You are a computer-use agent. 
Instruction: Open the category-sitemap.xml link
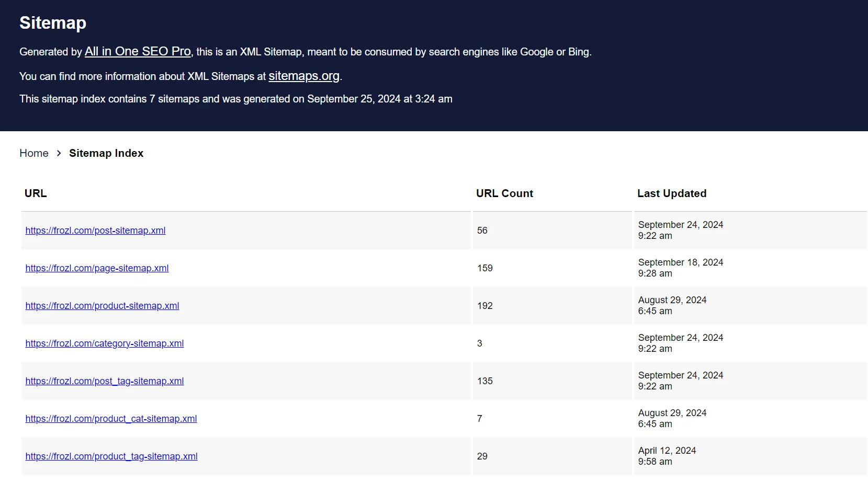[x=105, y=343]
